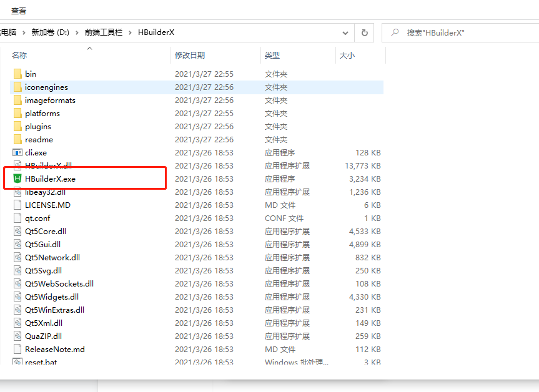Click the 13,773 KB size value
The image size is (539, 392).
(x=363, y=165)
